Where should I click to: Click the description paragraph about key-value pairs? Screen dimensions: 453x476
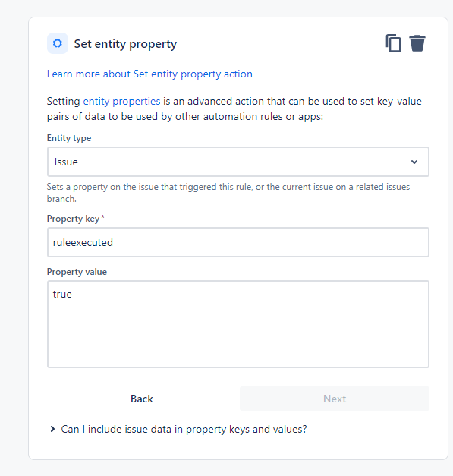[234, 109]
